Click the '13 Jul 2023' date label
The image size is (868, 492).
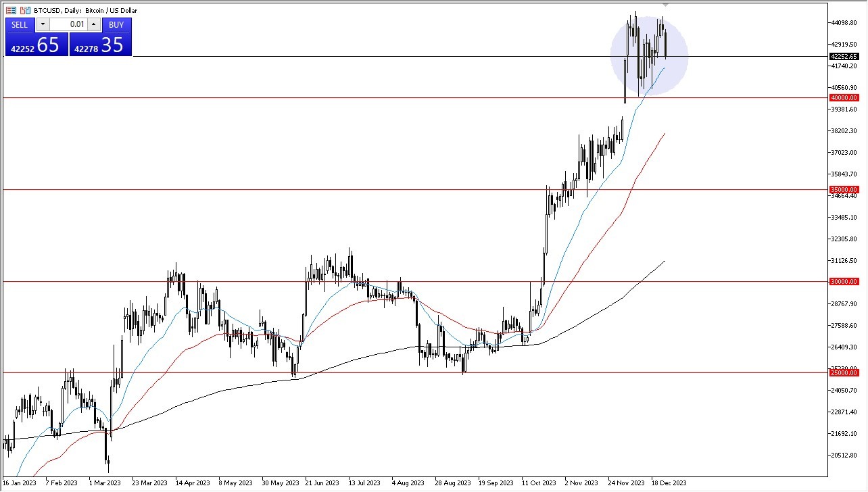point(365,483)
